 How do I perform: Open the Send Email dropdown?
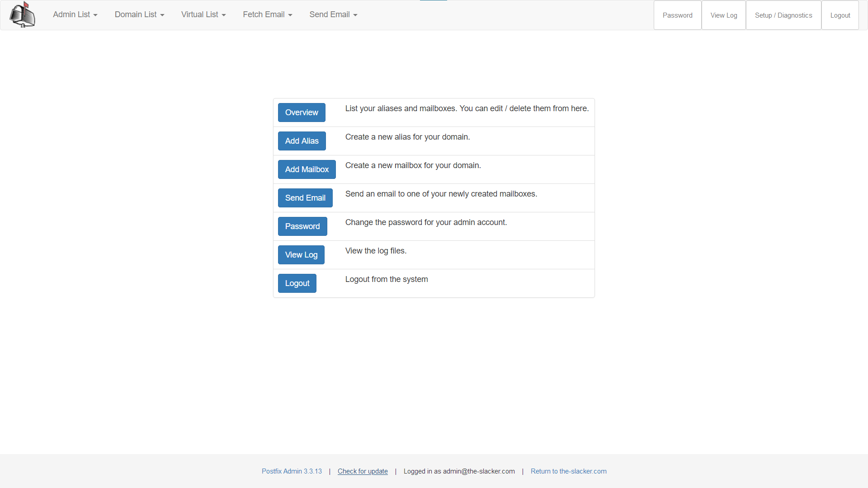coord(333,14)
